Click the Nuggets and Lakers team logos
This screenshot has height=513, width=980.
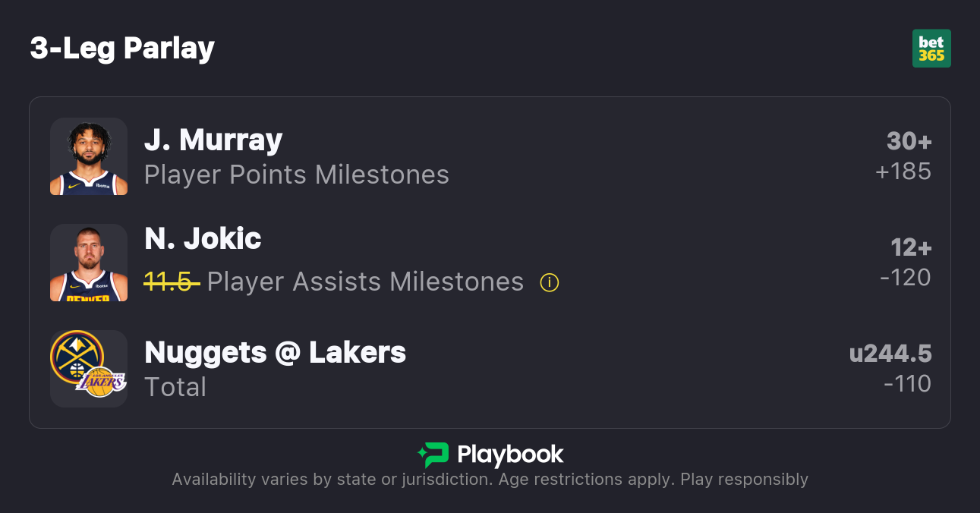89,369
